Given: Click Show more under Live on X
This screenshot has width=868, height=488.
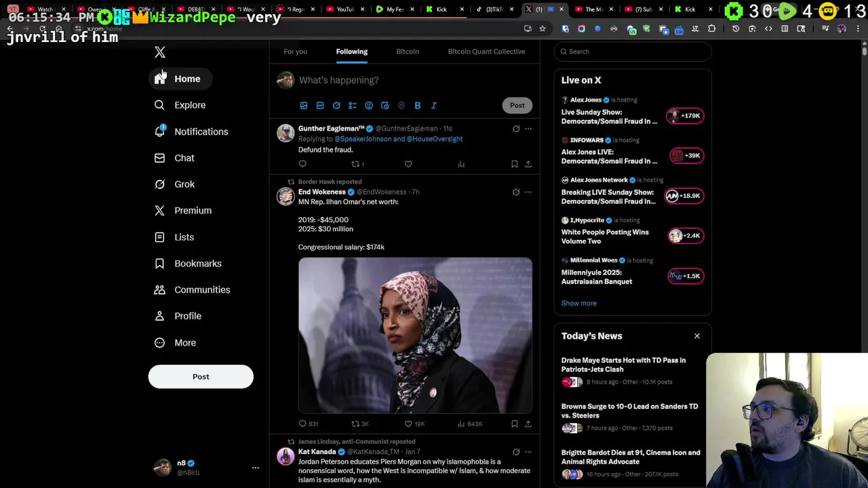Looking at the screenshot, I should point(578,304).
